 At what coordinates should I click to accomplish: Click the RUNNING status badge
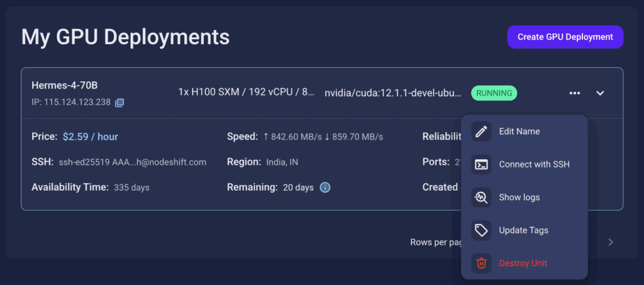(494, 93)
